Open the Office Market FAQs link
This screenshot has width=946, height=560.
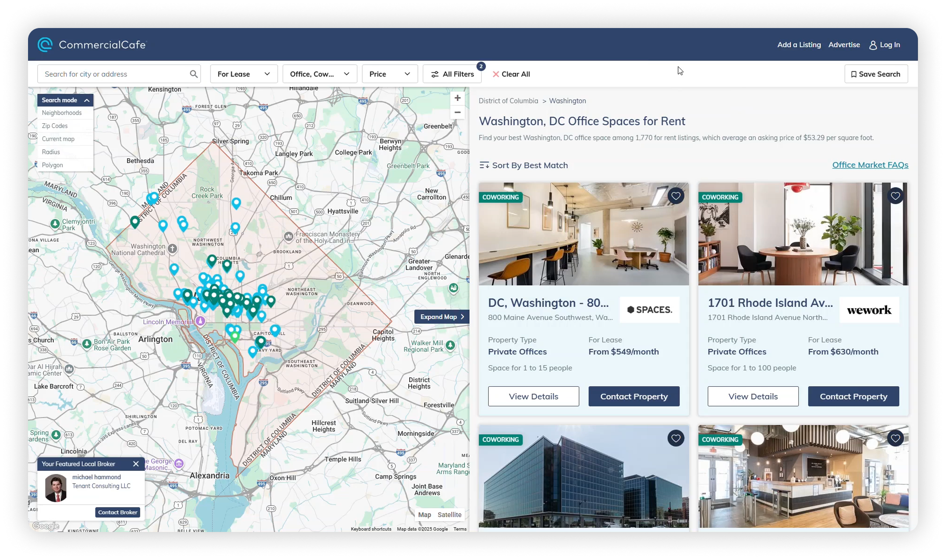870,165
